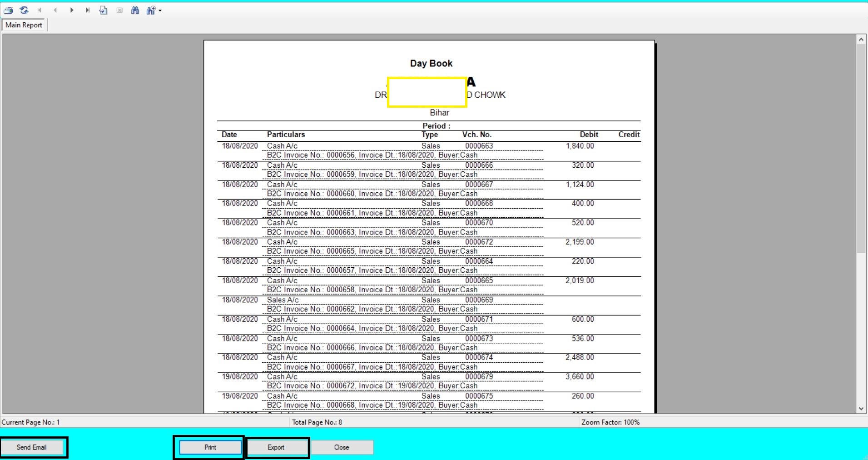This screenshot has width=868, height=460.
Task: Close the report with the Close button
Action: (x=342, y=447)
